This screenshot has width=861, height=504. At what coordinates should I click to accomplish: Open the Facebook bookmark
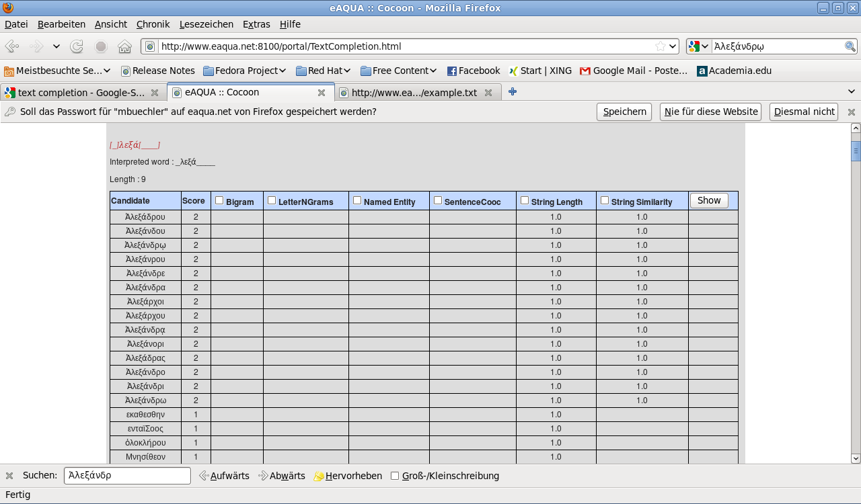tap(474, 71)
